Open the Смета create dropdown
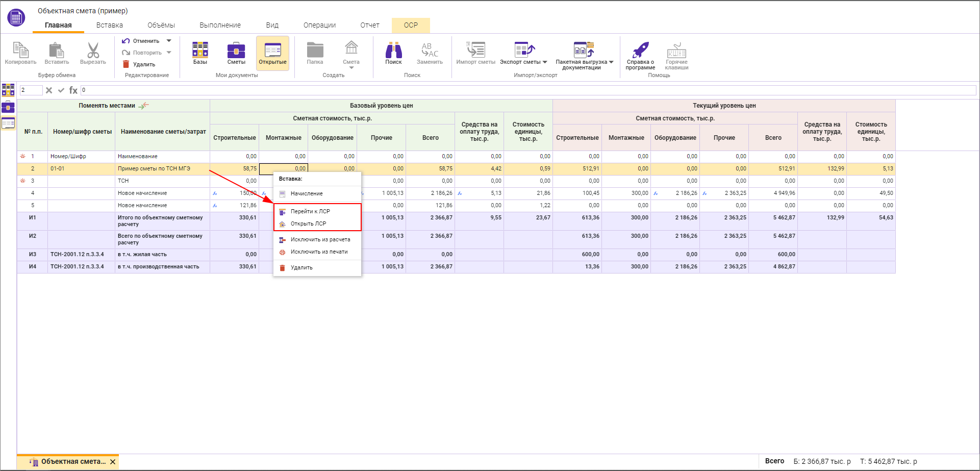 click(x=351, y=67)
